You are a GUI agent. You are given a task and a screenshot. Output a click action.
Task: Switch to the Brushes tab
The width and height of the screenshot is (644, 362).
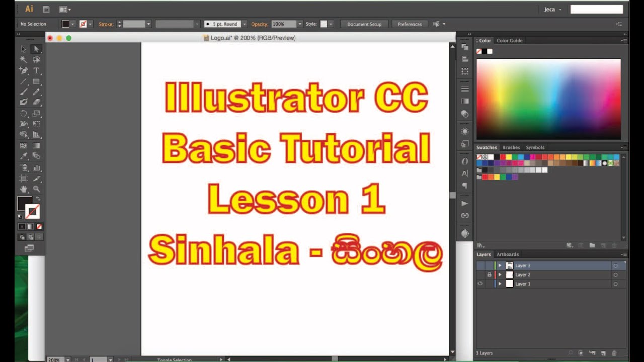[511, 147]
